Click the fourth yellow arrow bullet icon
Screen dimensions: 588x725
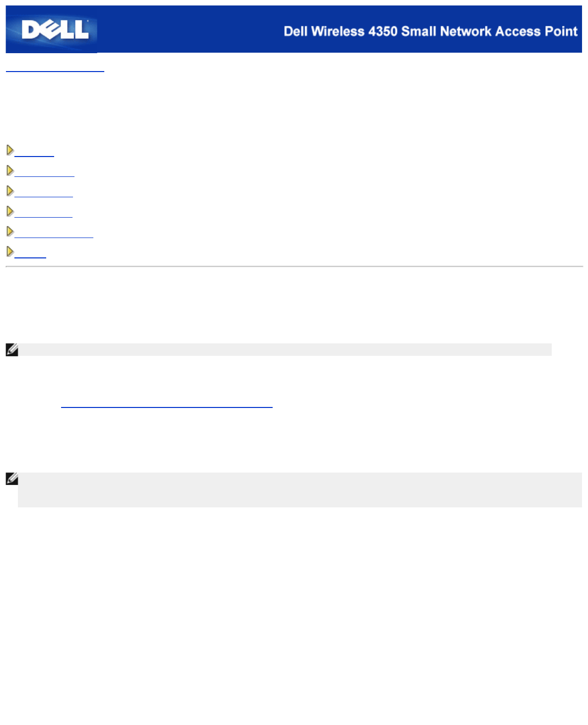pos(10,211)
